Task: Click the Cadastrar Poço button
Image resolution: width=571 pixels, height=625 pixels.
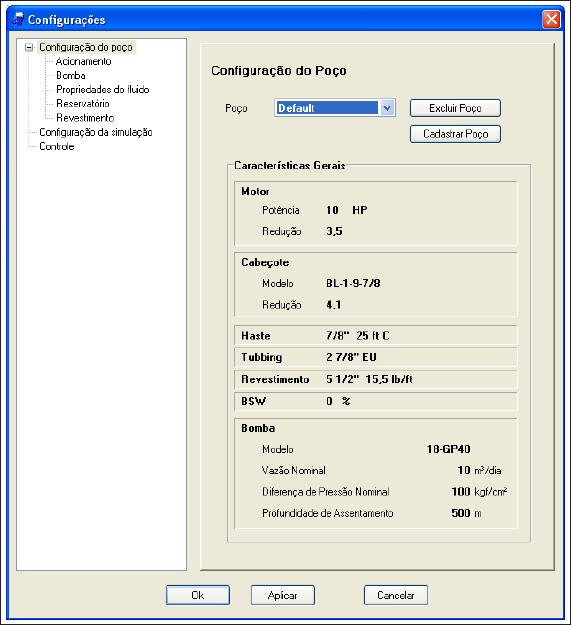Action: [x=455, y=134]
